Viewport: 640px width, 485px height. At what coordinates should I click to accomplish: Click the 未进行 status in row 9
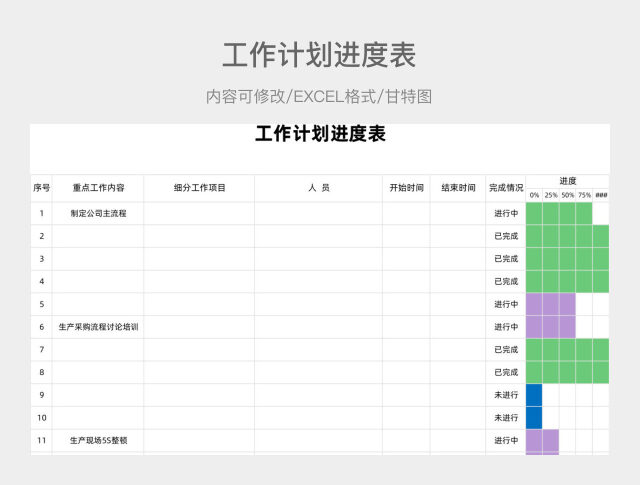pos(506,395)
